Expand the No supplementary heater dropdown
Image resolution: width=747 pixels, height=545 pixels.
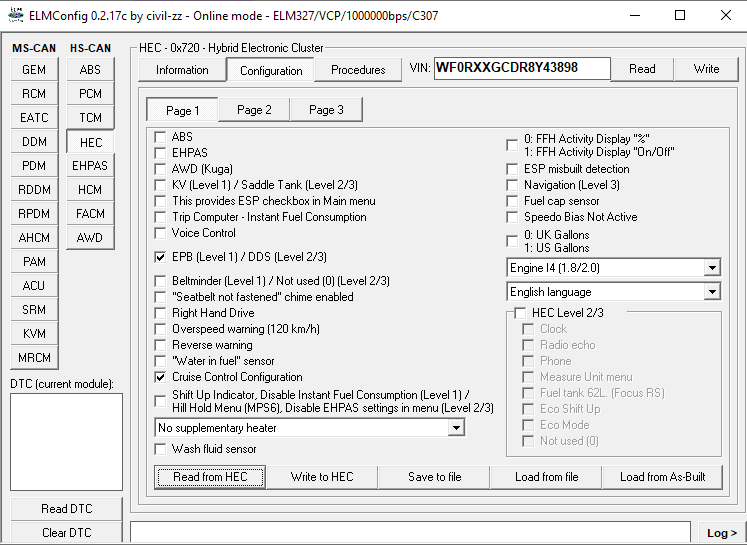[x=456, y=428]
